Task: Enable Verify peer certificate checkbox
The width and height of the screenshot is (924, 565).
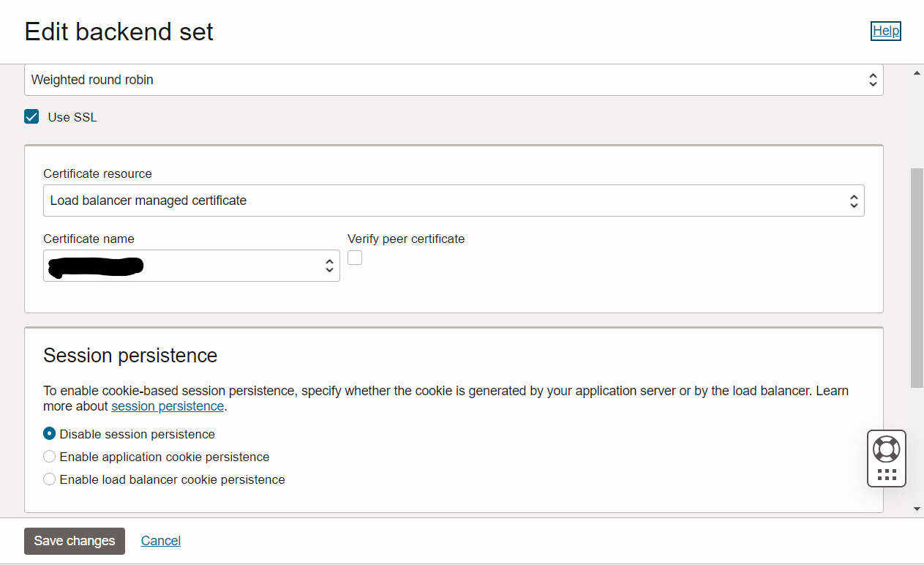Action: click(x=355, y=258)
